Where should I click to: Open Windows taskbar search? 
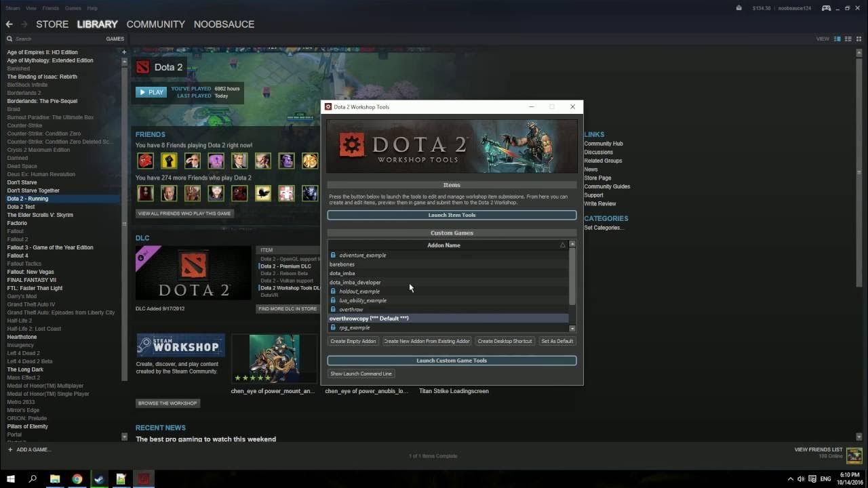[x=33, y=479]
